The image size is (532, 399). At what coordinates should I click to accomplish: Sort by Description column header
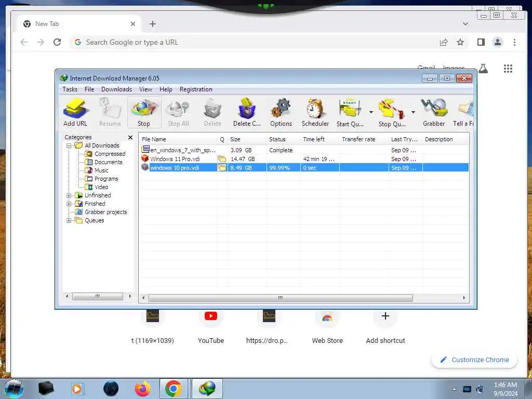click(x=445, y=139)
